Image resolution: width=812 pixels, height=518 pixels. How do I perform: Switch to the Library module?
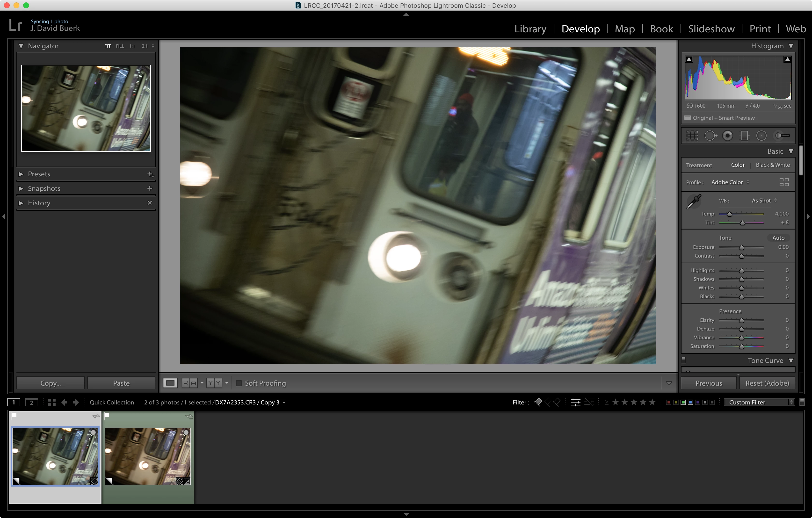(x=530, y=29)
